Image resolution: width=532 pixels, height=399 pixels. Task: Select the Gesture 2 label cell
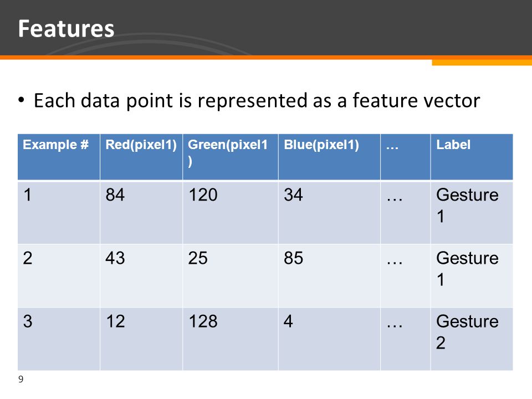(472, 339)
